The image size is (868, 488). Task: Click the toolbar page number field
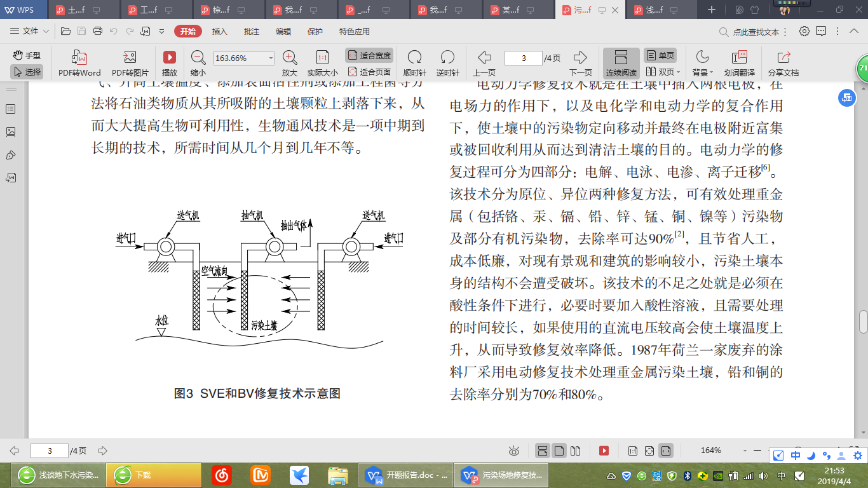524,58
